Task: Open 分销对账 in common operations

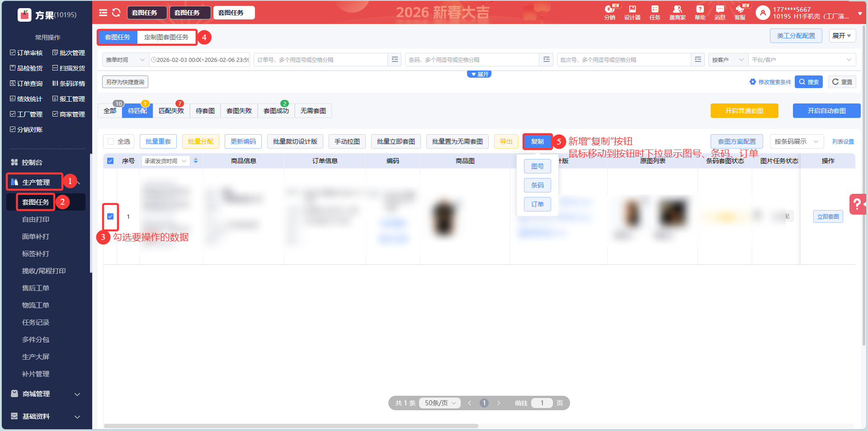Action: point(26,130)
